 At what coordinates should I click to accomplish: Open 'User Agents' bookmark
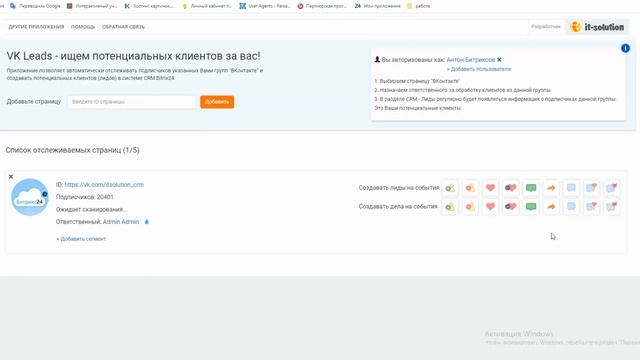point(265,6)
